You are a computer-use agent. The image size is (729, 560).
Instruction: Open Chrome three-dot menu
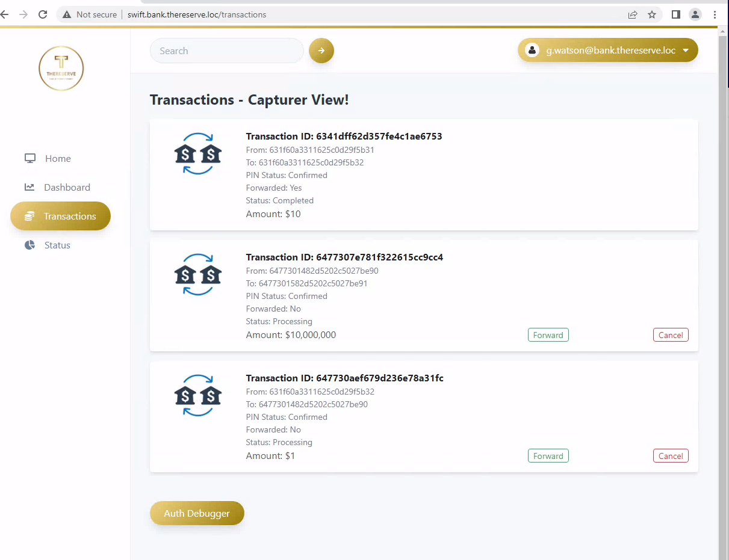coord(715,14)
